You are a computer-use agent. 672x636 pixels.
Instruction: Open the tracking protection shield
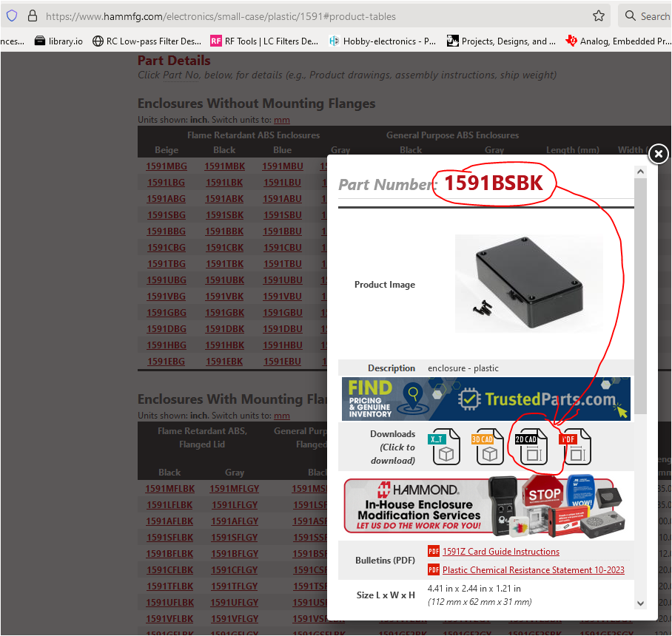(x=12, y=16)
